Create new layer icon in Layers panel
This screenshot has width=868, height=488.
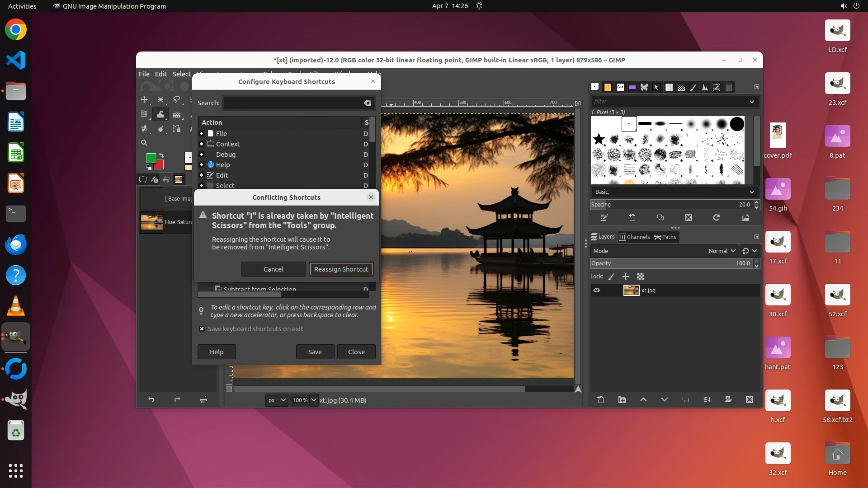[x=600, y=399]
